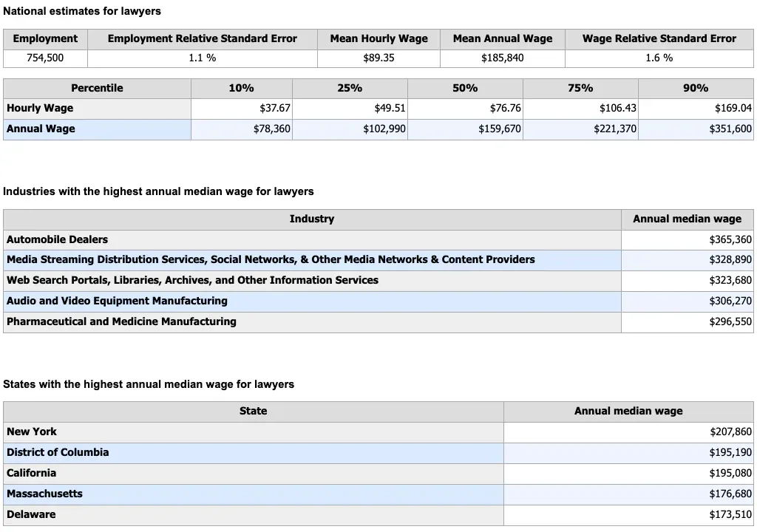
Task: Click the $173,510 wage value
Action: [730, 515]
